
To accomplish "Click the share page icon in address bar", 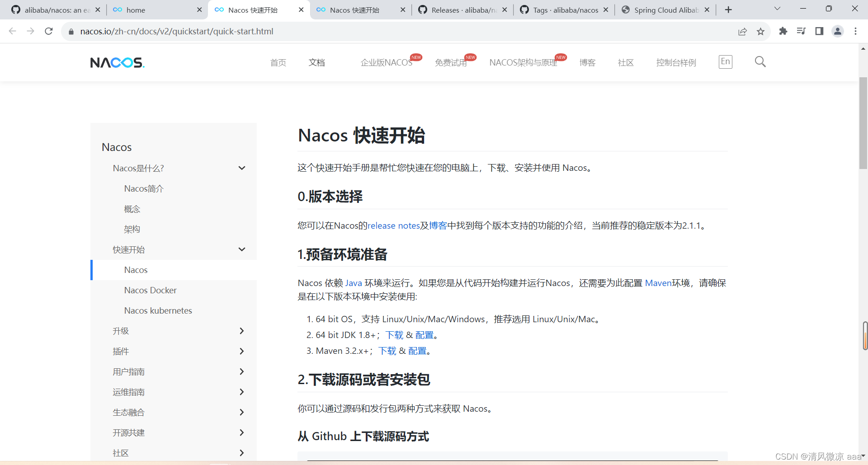I will point(742,31).
